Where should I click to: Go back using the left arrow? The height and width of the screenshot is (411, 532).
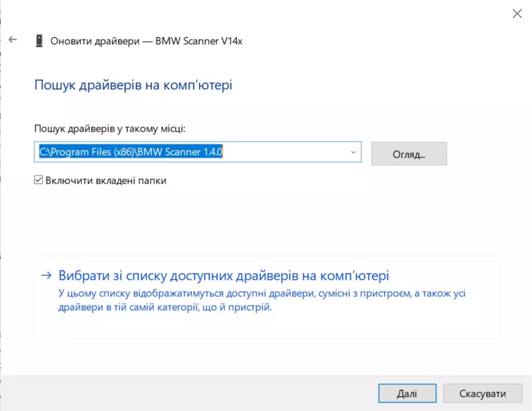(13, 40)
